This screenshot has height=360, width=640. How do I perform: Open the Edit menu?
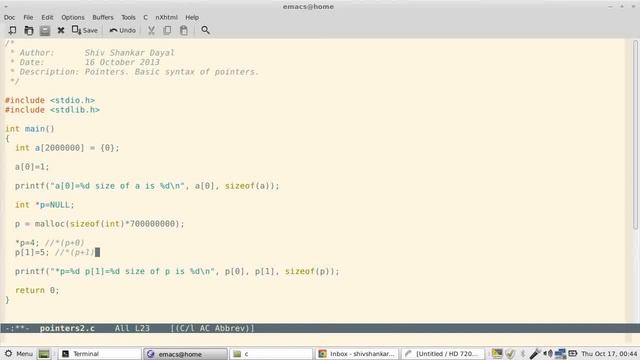pyautogui.click(x=47, y=18)
